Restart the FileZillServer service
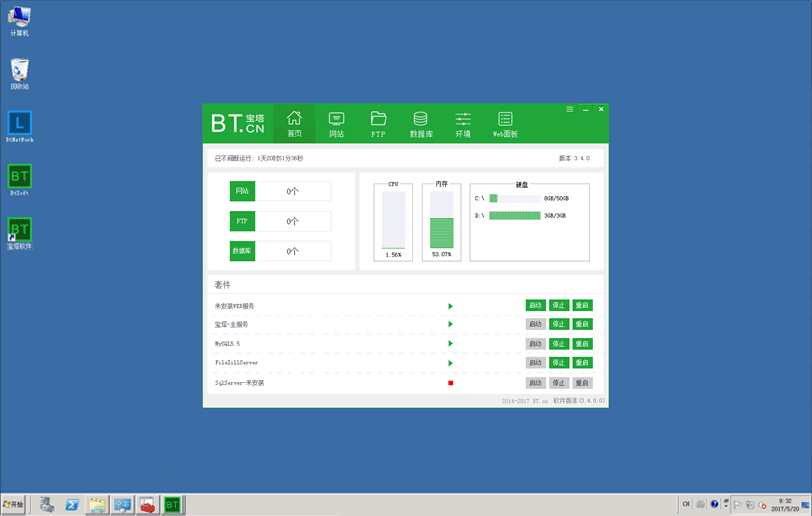This screenshot has height=516, width=812. (583, 363)
